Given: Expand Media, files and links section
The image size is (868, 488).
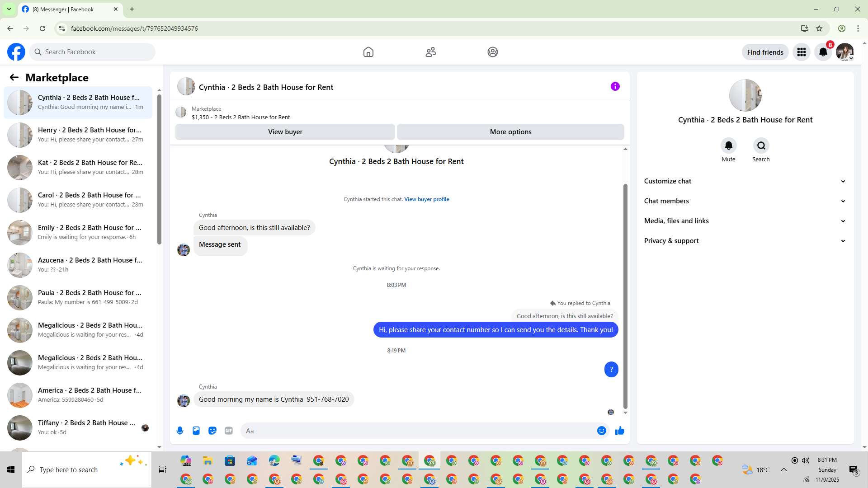Looking at the screenshot, I should point(745,221).
